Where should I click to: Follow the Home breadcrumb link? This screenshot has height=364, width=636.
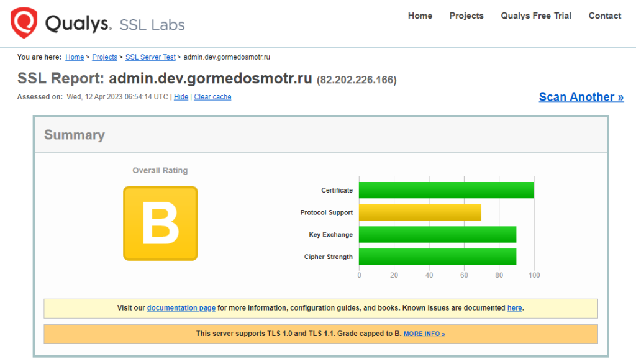[75, 57]
